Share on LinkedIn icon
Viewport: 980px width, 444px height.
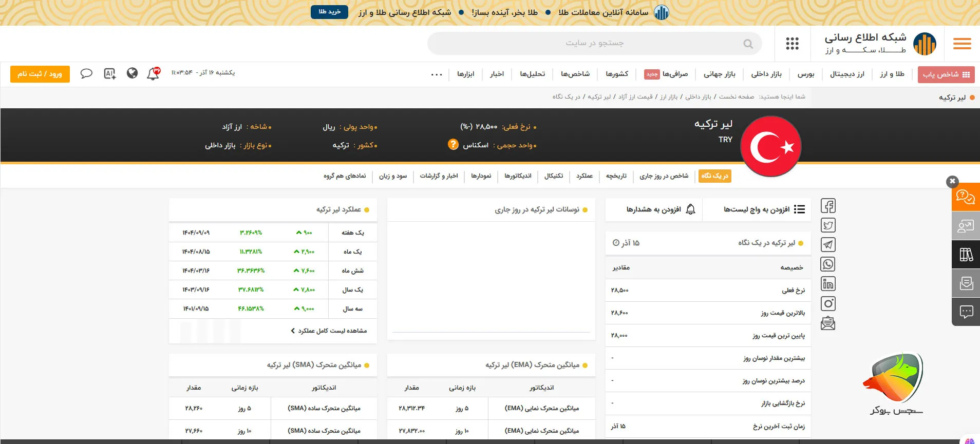[828, 284]
